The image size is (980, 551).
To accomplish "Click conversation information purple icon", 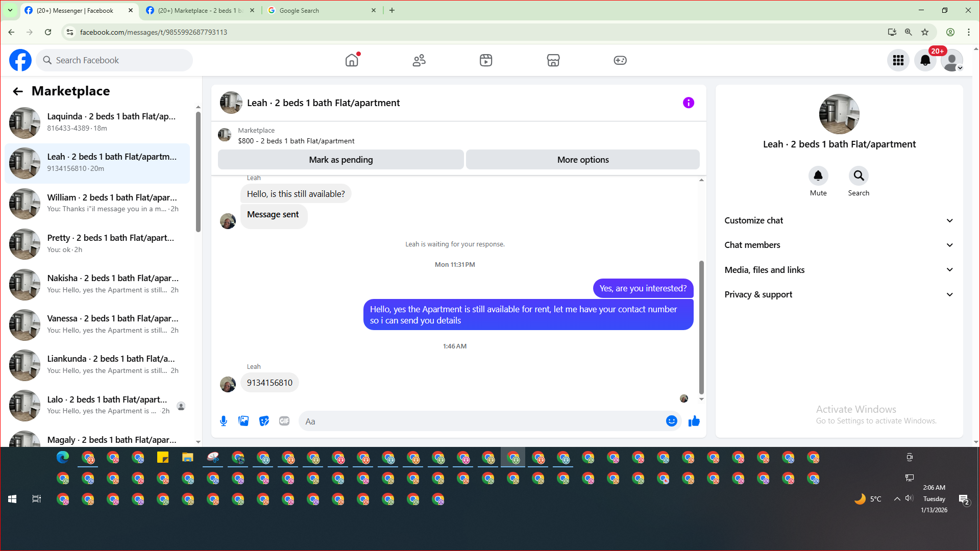I will 688,103.
